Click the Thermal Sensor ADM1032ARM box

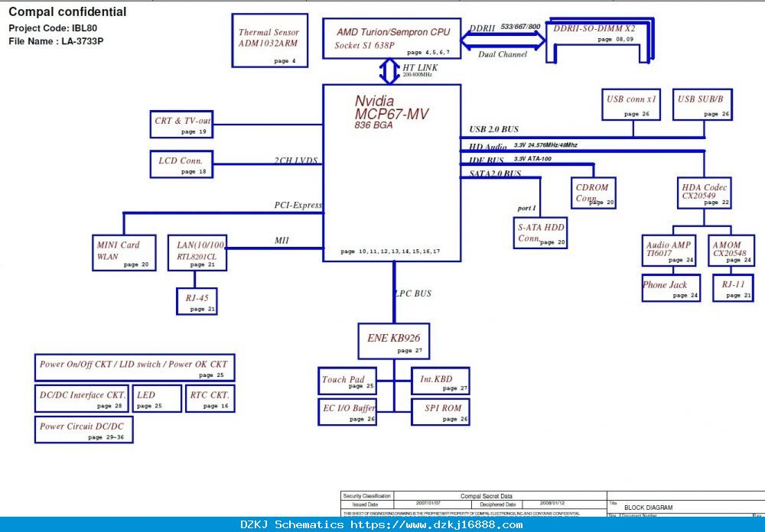(x=270, y=41)
